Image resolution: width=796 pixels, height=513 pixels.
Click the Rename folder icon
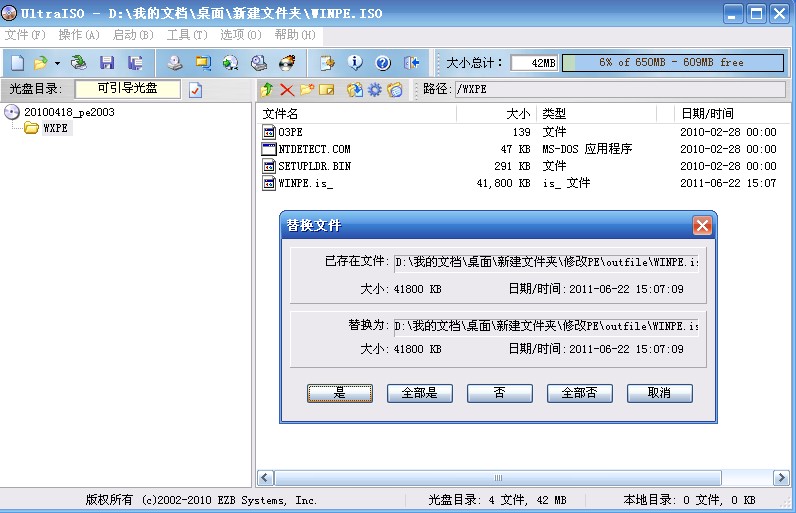click(x=326, y=90)
